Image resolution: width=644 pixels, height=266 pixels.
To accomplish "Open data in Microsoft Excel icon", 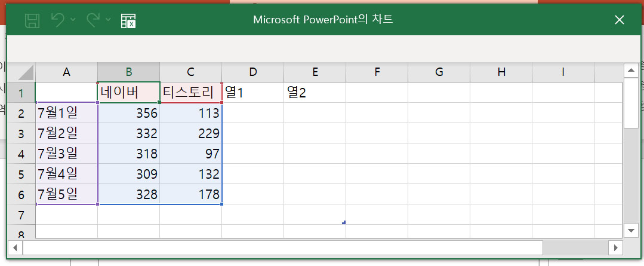I will coord(128,20).
